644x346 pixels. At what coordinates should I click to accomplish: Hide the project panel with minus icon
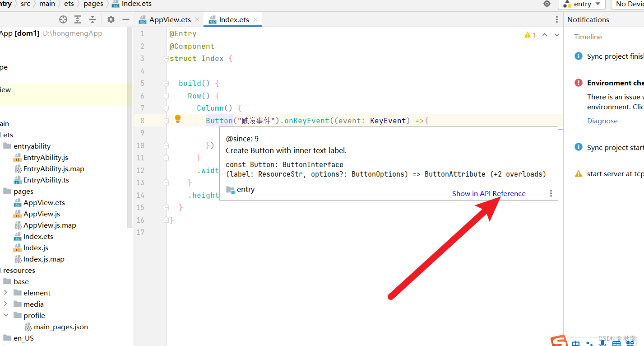(x=126, y=19)
